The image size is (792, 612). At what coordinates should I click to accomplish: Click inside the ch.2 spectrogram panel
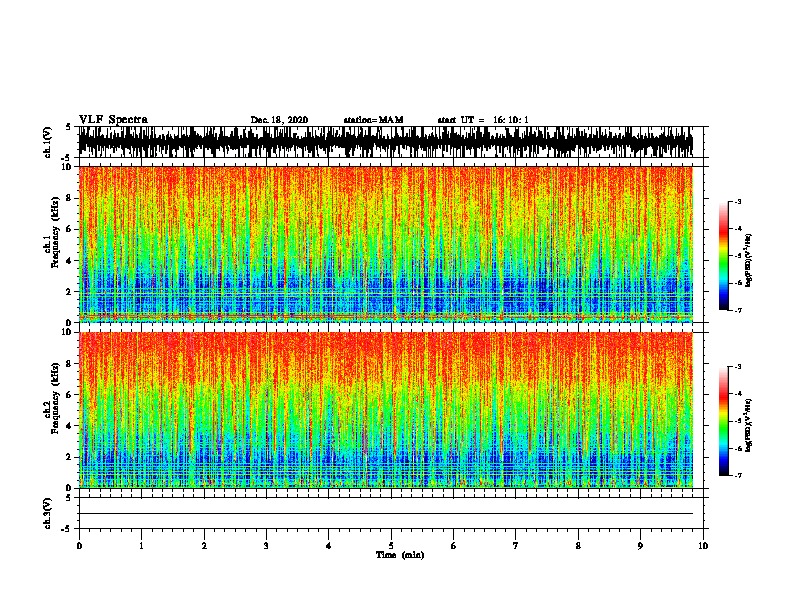(x=386, y=410)
